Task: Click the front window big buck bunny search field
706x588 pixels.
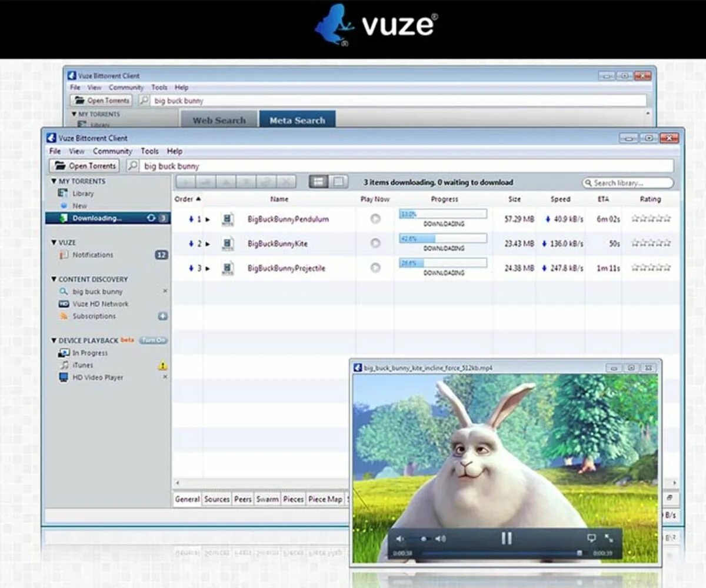Action: [x=407, y=166]
